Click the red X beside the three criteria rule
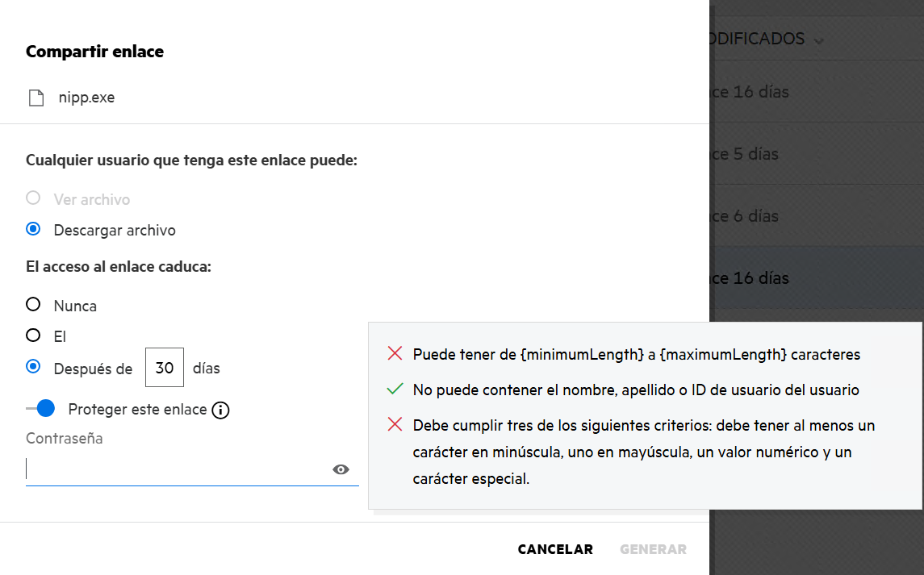 (x=395, y=425)
